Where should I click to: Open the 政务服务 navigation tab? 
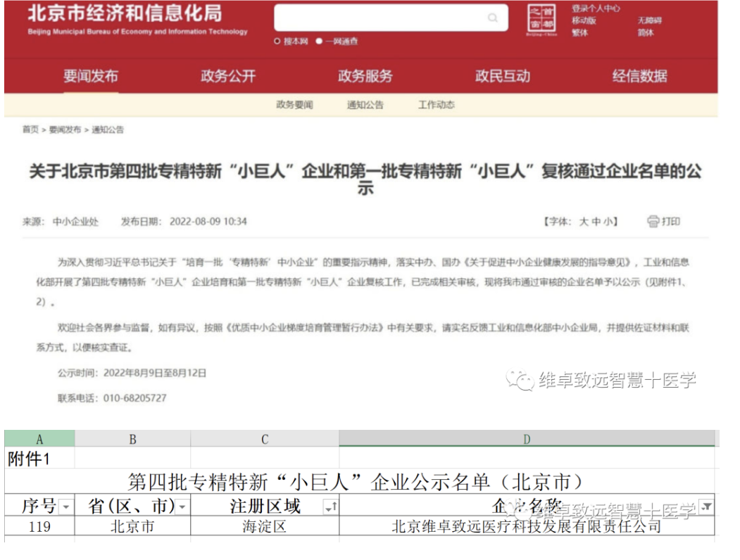point(365,76)
